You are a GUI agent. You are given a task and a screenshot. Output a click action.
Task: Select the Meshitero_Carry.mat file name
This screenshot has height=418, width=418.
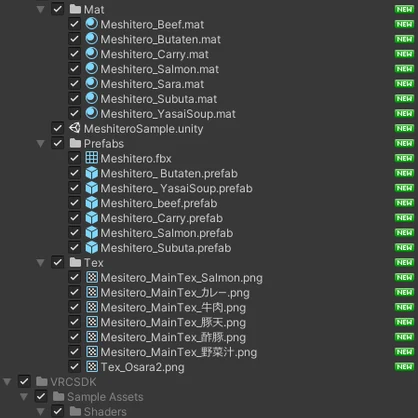155,54
